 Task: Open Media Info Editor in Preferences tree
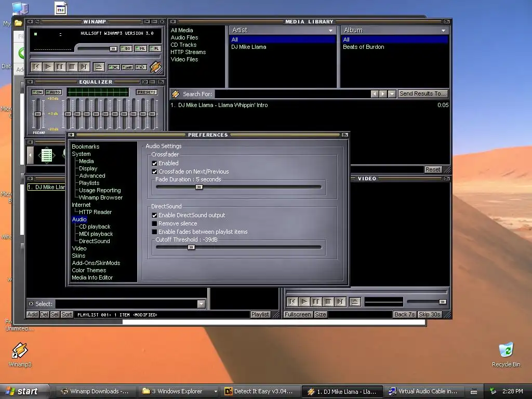pyautogui.click(x=92, y=277)
